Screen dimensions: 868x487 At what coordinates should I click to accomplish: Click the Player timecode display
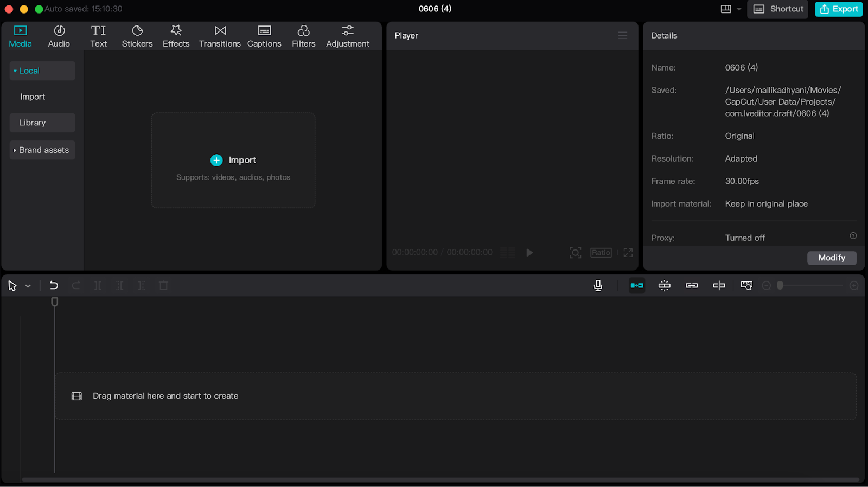point(442,253)
